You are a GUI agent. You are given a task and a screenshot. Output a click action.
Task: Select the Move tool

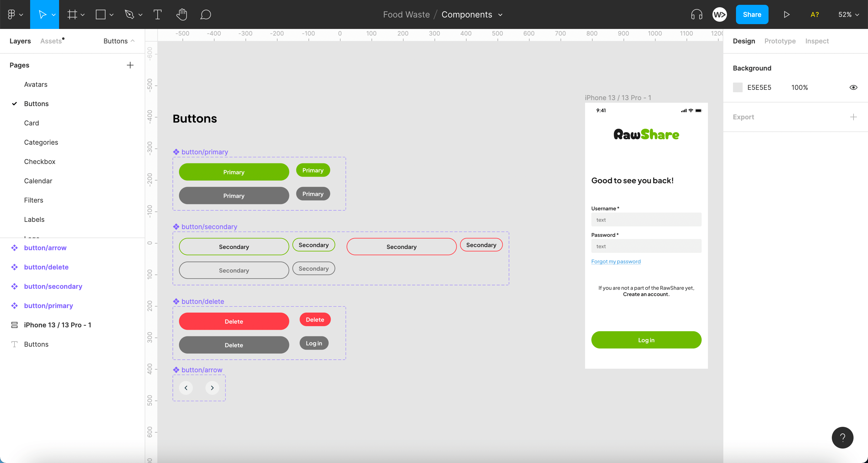(x=44, y=14)
